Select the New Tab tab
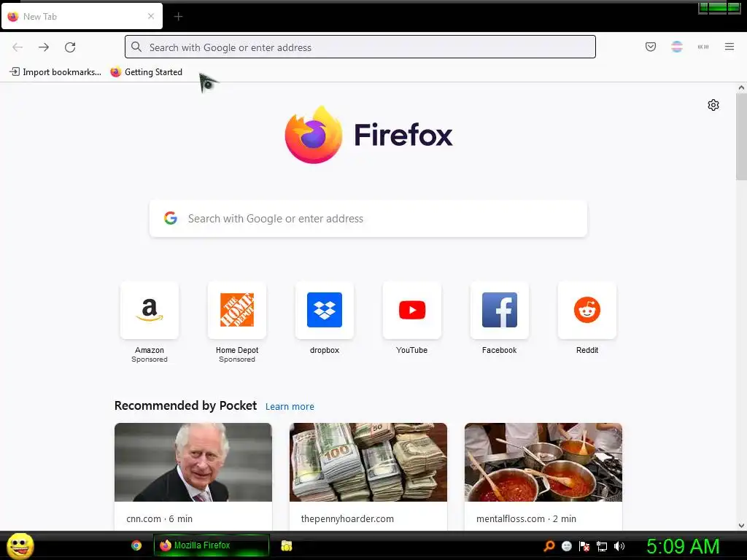 tap(82, 17)
